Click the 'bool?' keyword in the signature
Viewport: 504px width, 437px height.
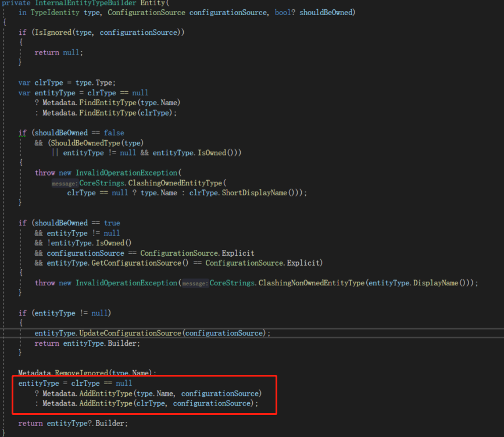(285, 13)
